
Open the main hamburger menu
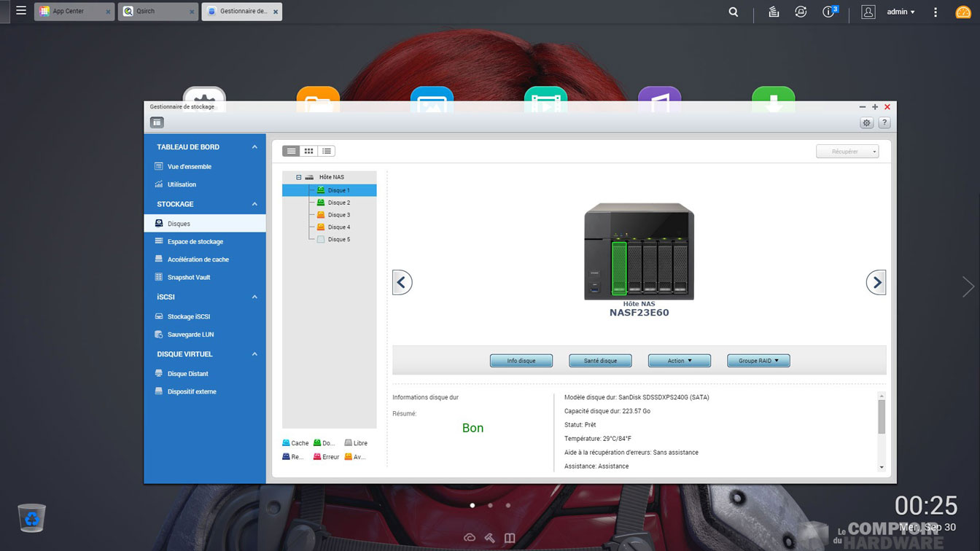pos(21,11)
